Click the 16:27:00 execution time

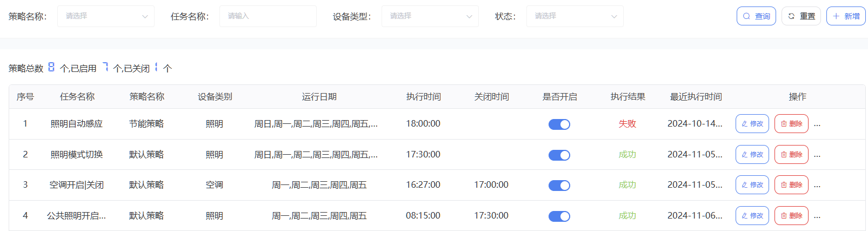(x=423, y=185)
